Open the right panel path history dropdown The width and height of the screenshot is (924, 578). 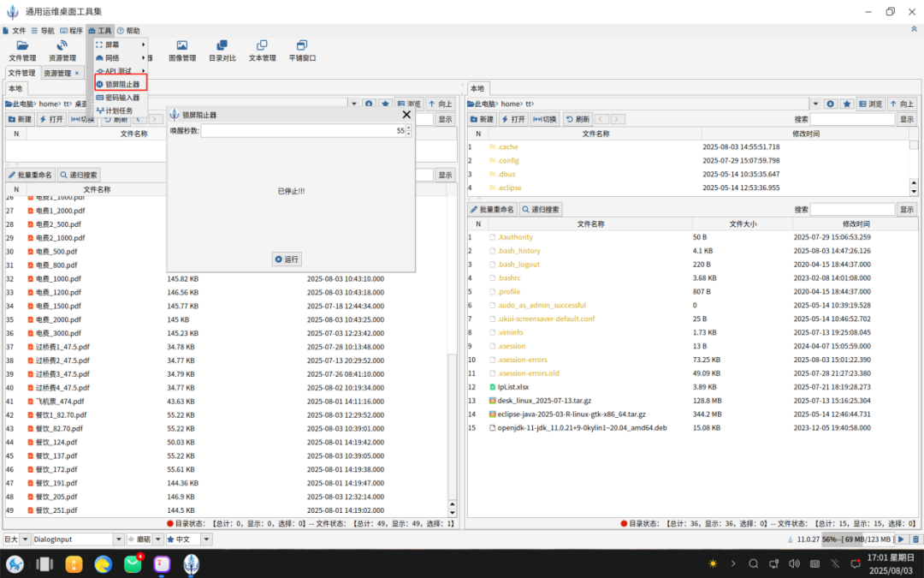pyautogui.click(x=815, y=104)
